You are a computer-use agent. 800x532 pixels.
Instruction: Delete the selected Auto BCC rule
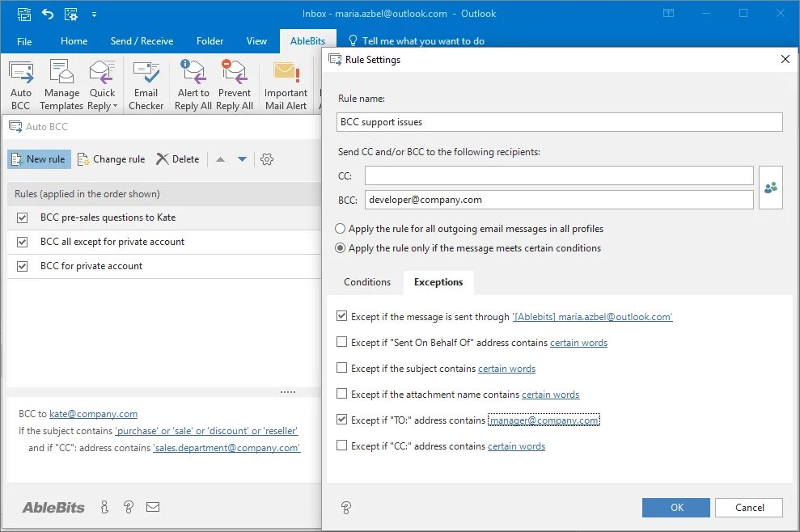177,159
